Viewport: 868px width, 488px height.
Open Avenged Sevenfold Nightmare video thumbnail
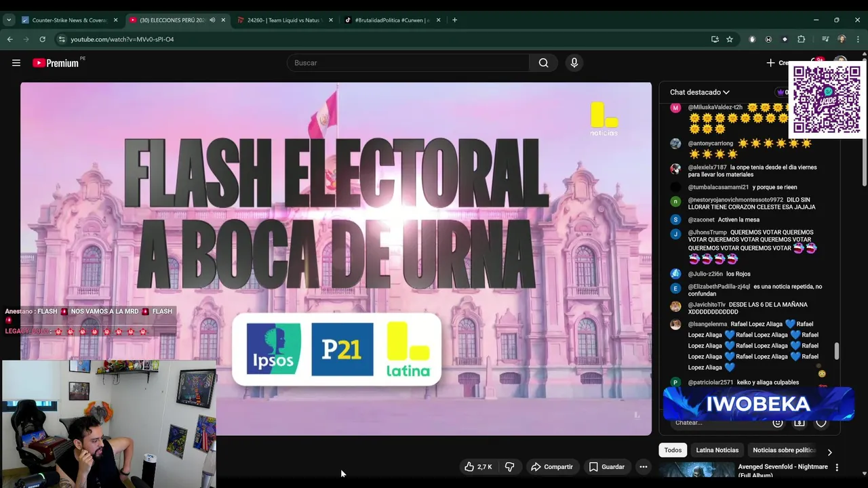click(696, 470)
